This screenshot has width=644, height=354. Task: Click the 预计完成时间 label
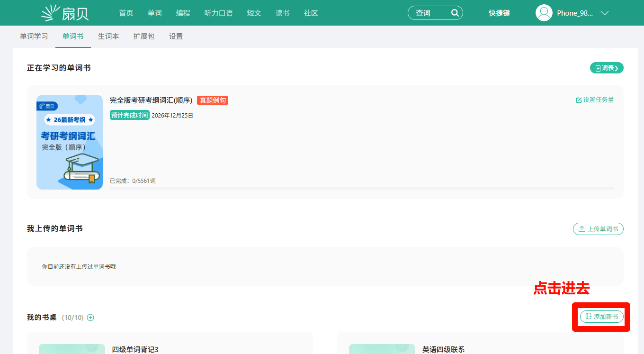[x=130, y=115]
